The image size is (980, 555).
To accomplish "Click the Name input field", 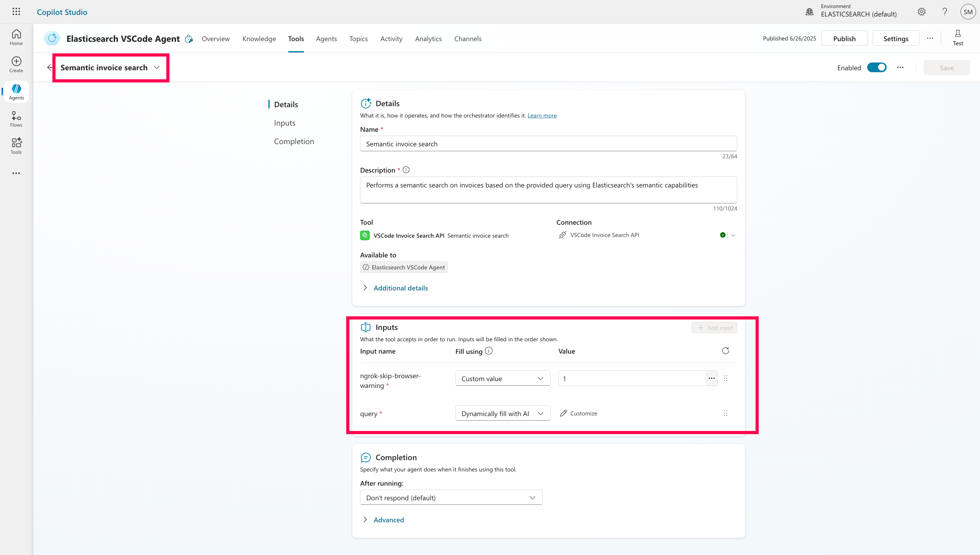I will point(548,144).
